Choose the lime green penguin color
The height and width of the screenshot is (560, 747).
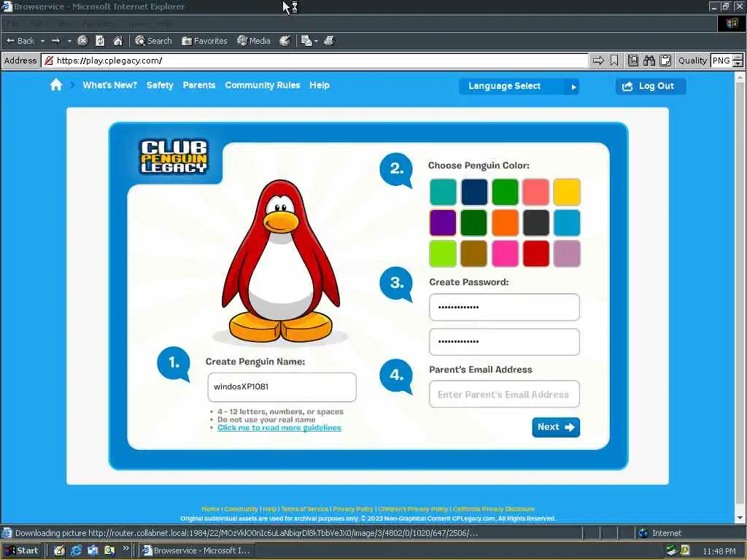(x=443, y=253)
